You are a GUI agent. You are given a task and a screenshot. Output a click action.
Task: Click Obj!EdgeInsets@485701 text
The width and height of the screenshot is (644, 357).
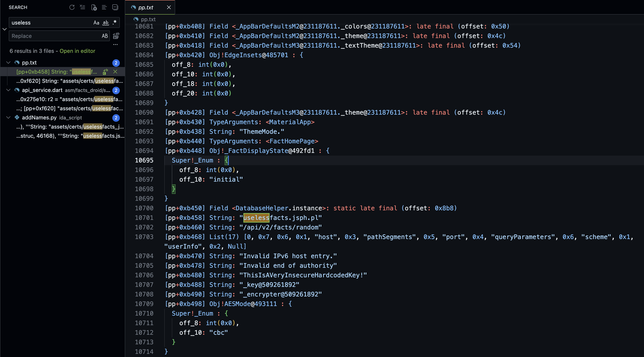coord(249,55)
